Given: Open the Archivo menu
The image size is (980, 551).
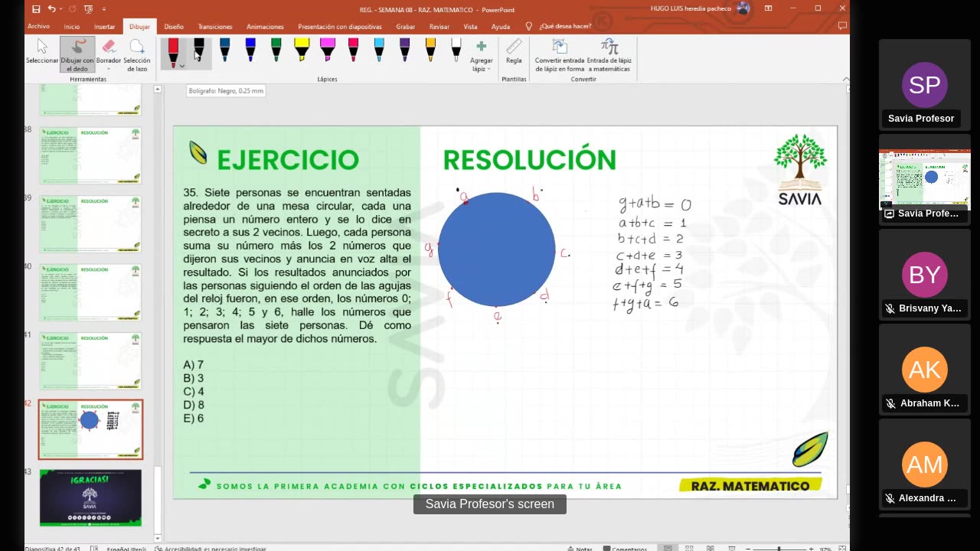Looking at the screenshot, I should pyautogui.click(x=38, y=26).
